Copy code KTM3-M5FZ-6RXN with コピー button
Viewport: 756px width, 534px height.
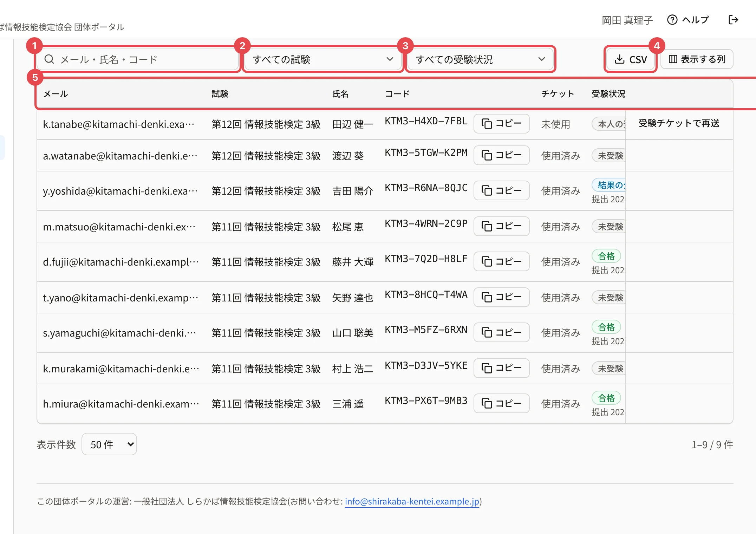point(501,332)
